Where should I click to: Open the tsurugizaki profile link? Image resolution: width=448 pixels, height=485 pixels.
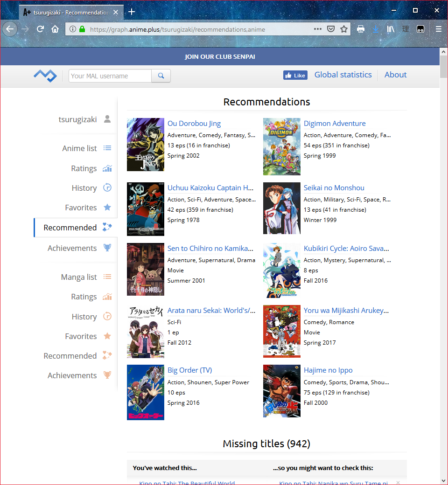(x=78, y=119)
